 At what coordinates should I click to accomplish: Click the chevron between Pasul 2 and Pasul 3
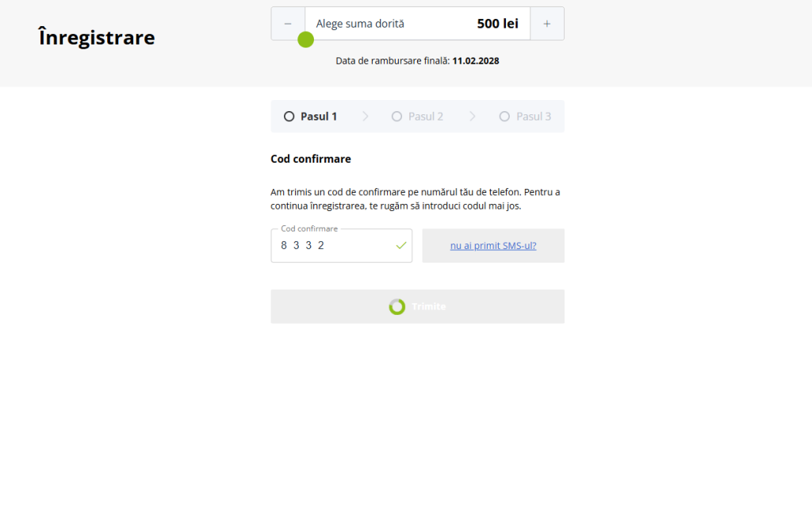click(473, 116)
